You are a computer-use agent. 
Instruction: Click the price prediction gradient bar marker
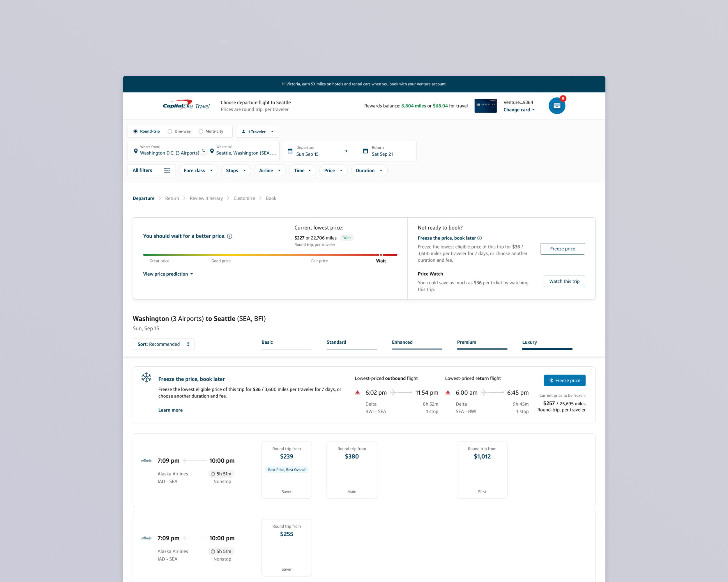[381, 255]
